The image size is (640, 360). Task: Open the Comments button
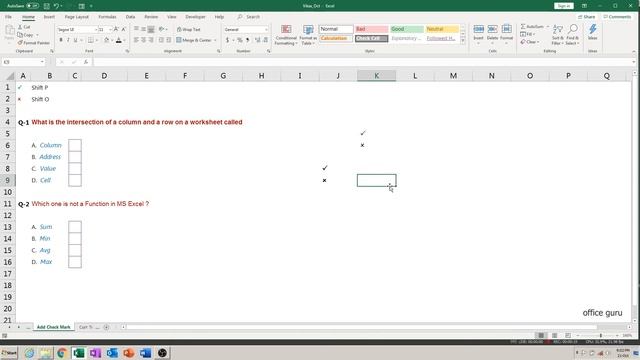click(x=617, y=17)
